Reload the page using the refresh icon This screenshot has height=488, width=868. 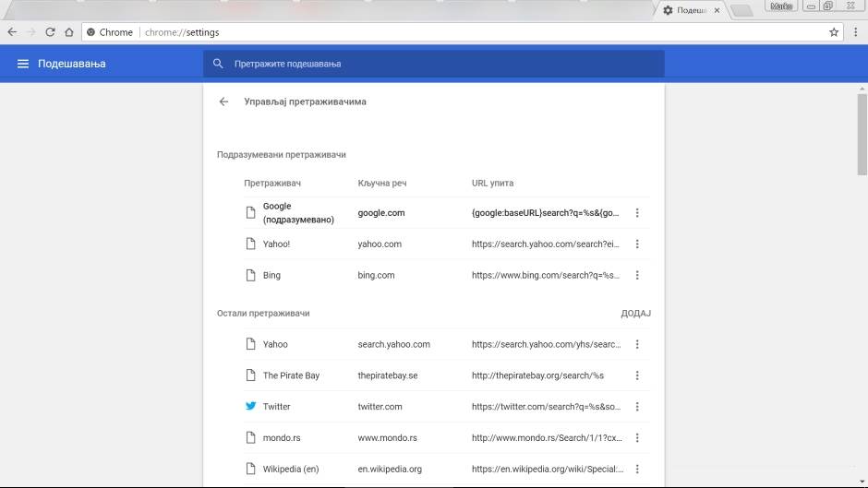(50, 32)
